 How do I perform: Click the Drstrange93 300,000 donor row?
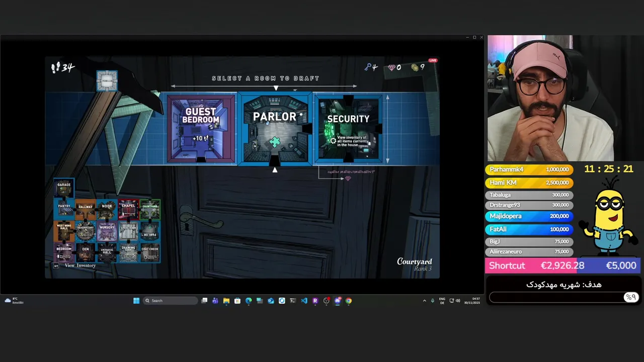[x=528, y=205]
